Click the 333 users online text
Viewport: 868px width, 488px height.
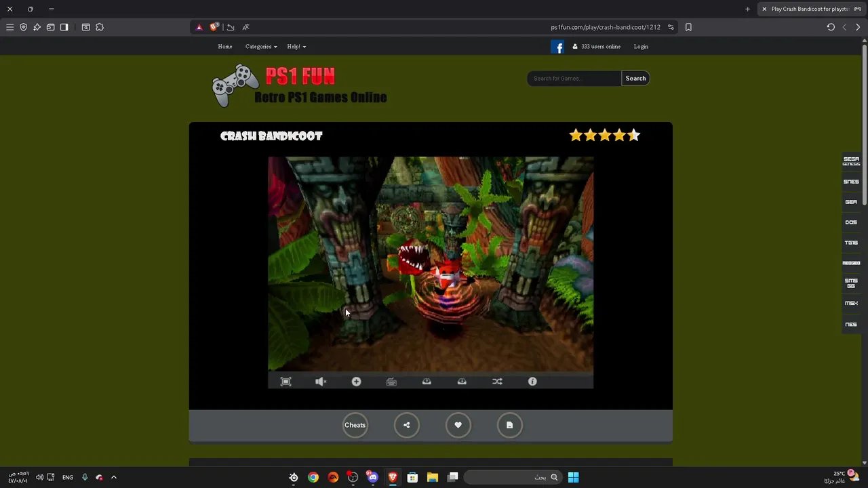tap(601, 47)
